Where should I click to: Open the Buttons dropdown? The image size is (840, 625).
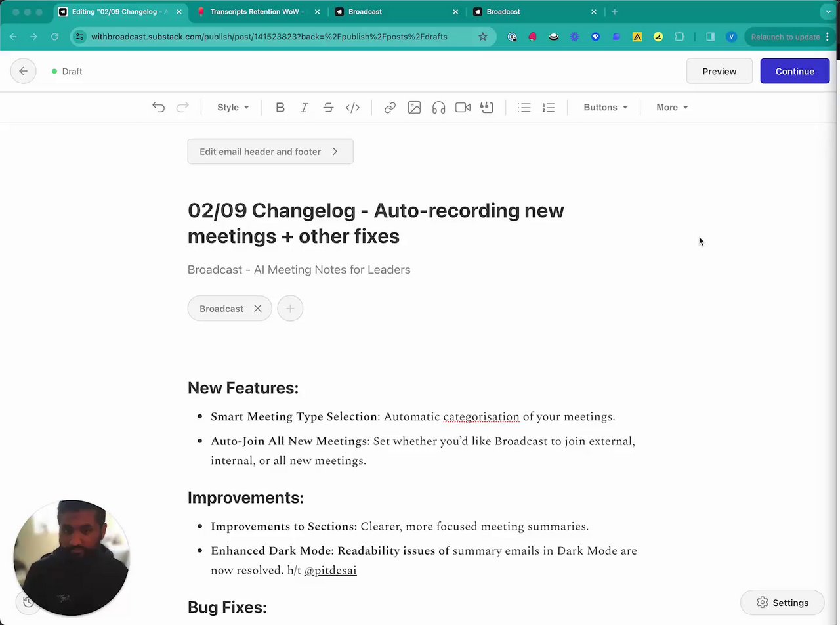606,107
